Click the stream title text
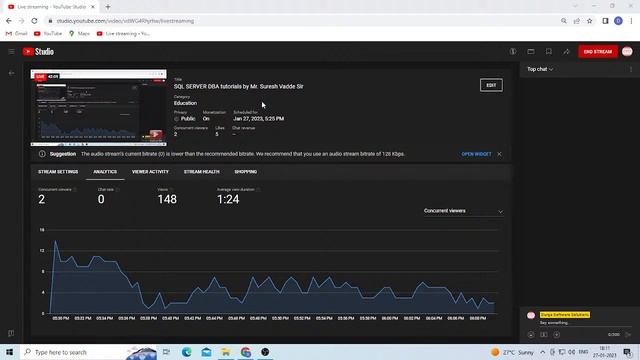Image resolution: width=640 pixels, height=360 pixels. click(238, 87)
